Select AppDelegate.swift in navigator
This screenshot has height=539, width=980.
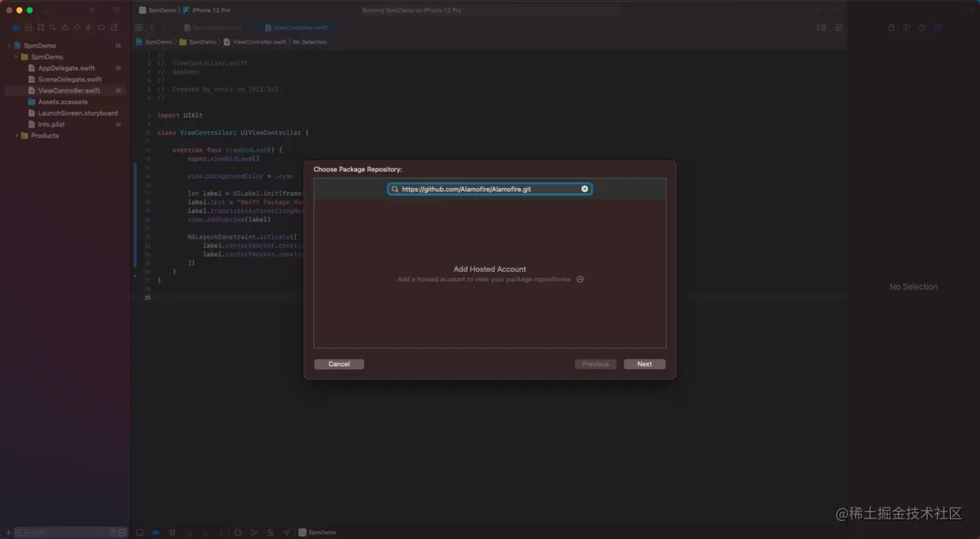tap(66, 68)
